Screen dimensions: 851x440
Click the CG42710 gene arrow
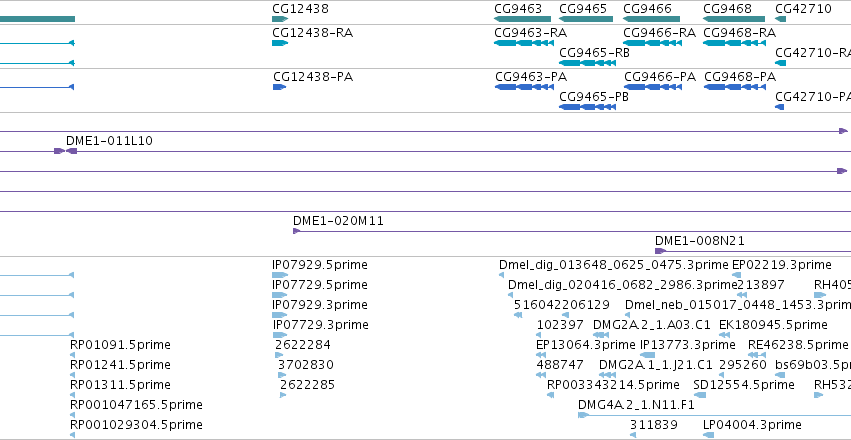pyautogui.click(x=780, y=19)
